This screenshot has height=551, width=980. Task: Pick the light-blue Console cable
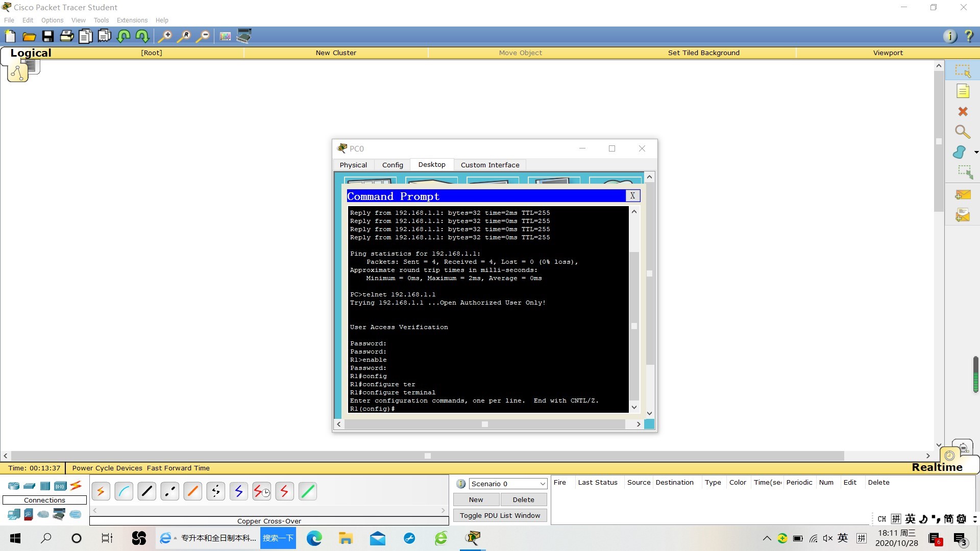coord(124,491)
